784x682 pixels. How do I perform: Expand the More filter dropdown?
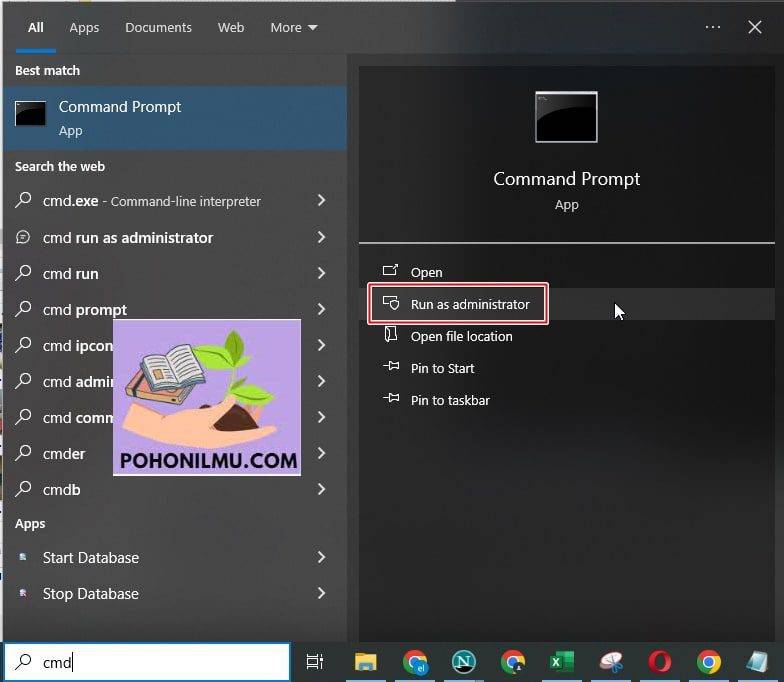click(294, 28)
